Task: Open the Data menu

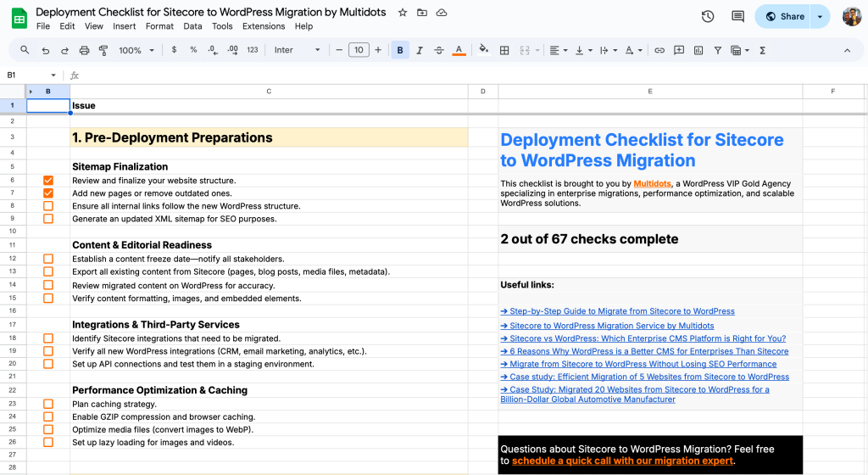Action: tap(192, 26)
